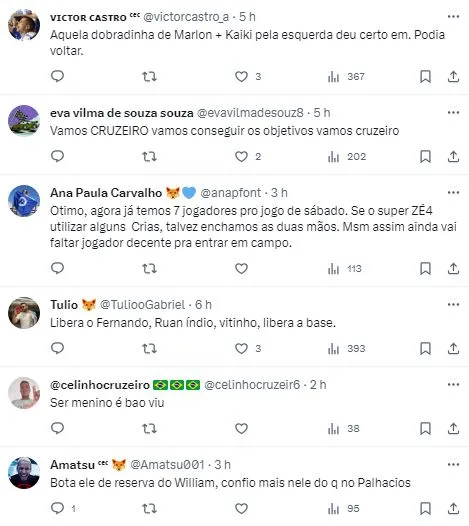469x526 pixels.
Task: Open eva vilma de souza's profile avatar
Action: [x=24, y=121]
